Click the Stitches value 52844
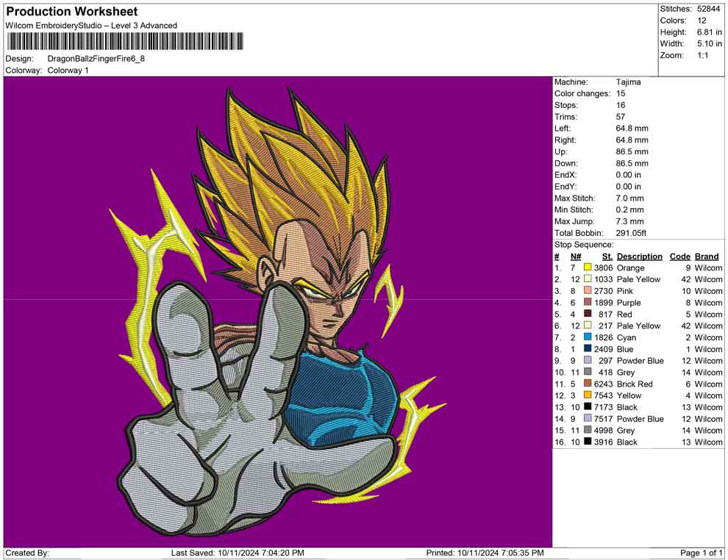This screenshot has height=560, width=728. click(709, 9)
